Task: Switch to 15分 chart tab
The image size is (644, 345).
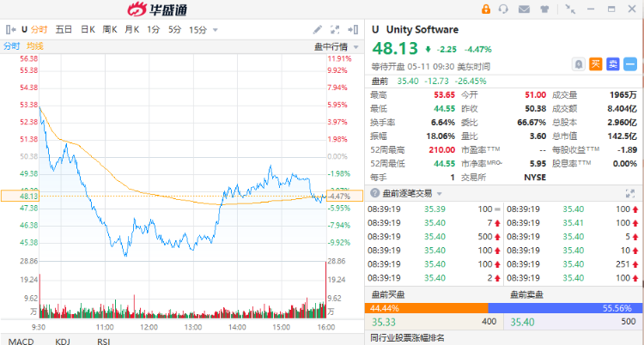Action: click(198, 29)
